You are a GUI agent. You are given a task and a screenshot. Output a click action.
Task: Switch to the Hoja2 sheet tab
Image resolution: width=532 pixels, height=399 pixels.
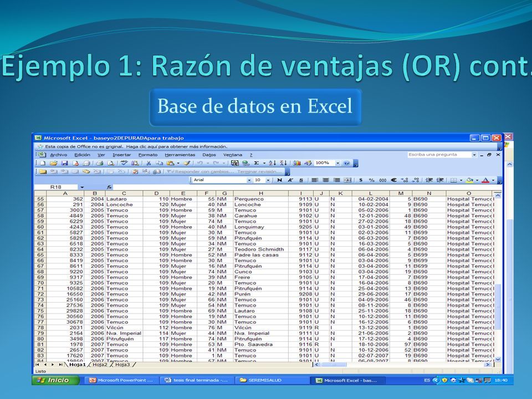click(x=100, y=365)
